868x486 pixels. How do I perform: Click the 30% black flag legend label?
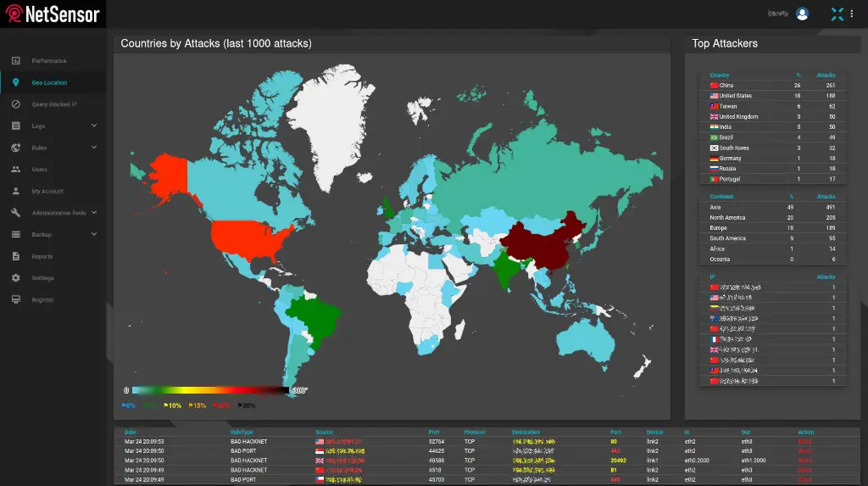click(247, 405)
